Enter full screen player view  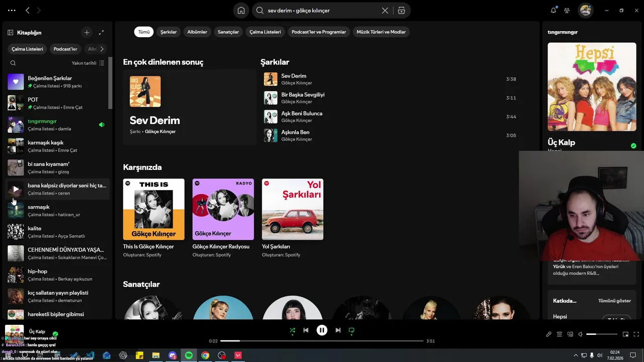636,334
